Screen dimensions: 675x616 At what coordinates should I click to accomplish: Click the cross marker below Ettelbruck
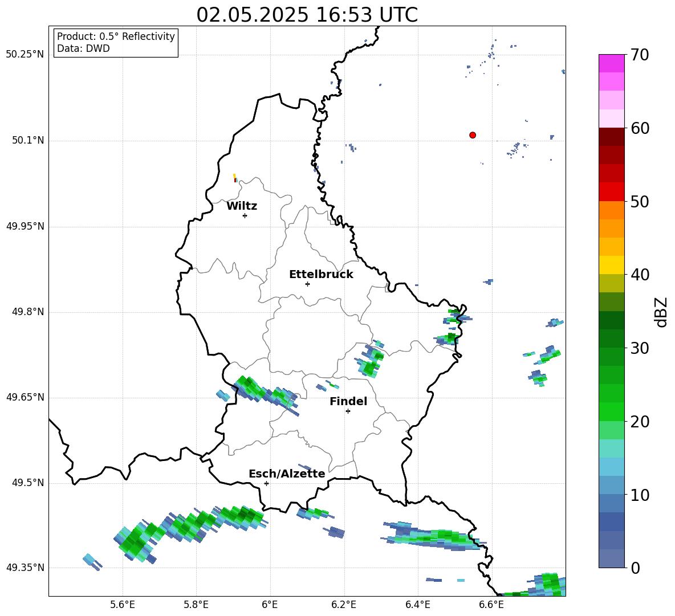[307, 284]
